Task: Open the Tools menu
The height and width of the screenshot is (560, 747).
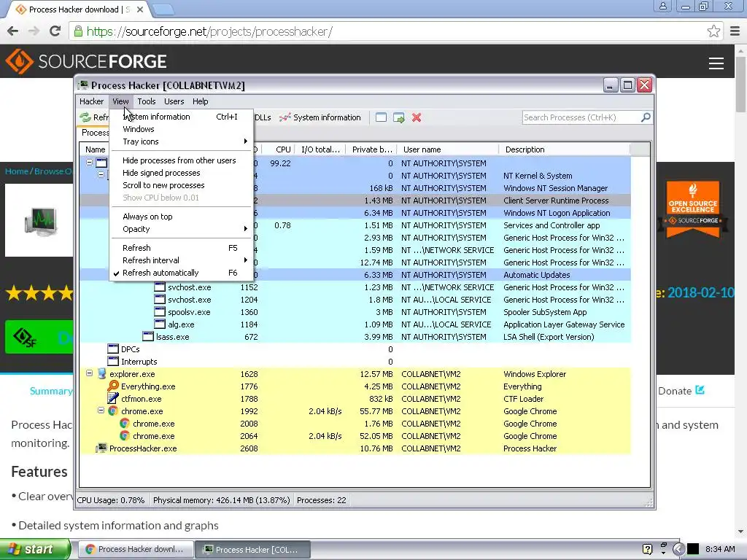Action: [147, 101]
